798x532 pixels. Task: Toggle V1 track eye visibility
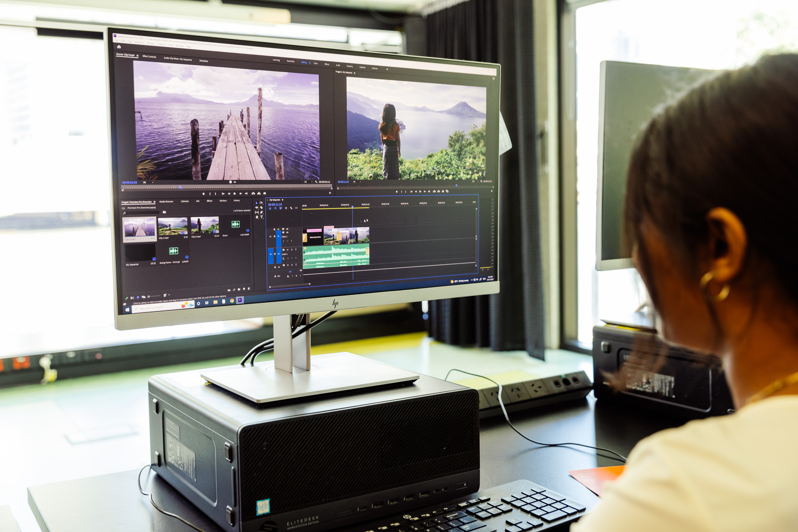[x=287, y=233]
